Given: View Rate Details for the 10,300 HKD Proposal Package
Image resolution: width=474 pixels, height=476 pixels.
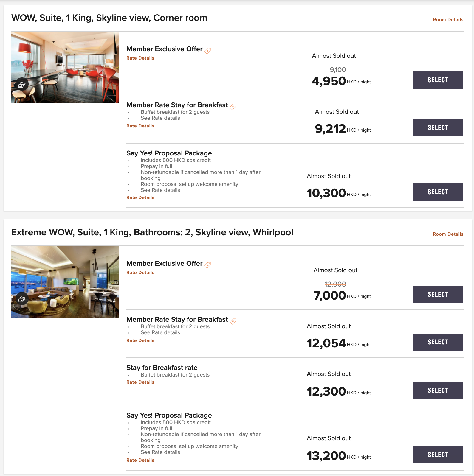Looking at the screenshot, I should pyautogui.click(x=140, y=197).
